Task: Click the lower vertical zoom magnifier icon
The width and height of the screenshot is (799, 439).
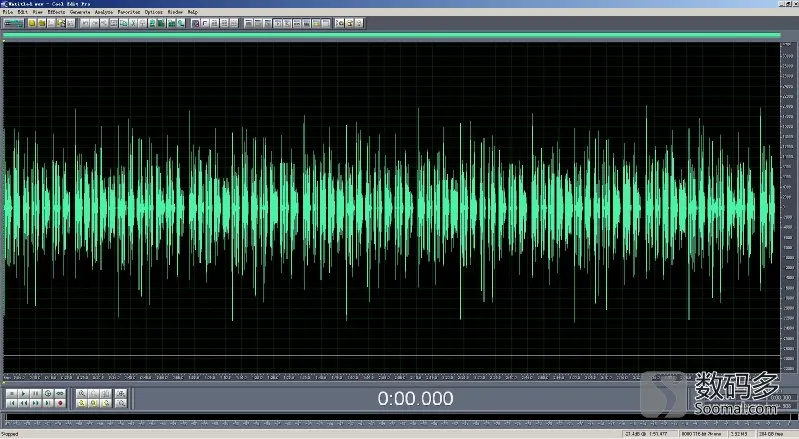Action: tap(121, 403)
